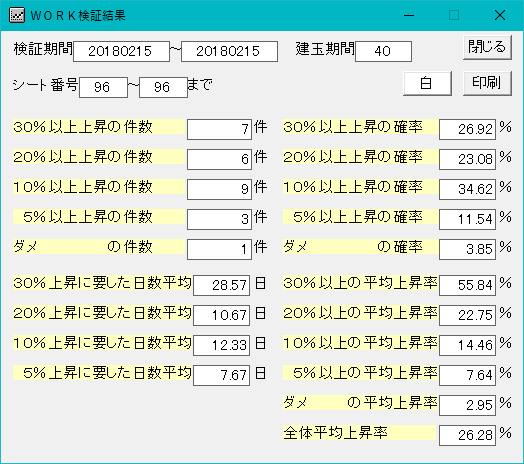524x464 pixels.
Task: Click the 10%以上上昇の件数 value 9
Action: tap(219, 190)
